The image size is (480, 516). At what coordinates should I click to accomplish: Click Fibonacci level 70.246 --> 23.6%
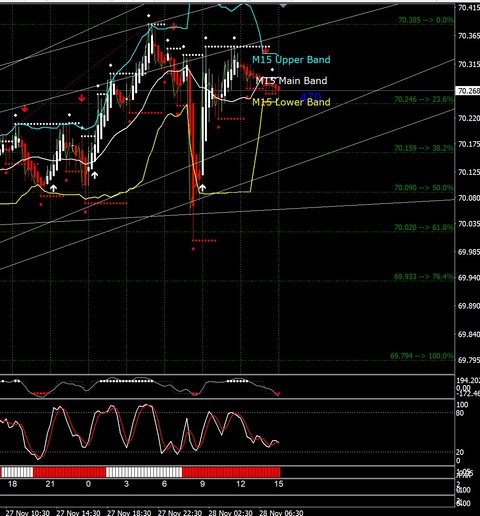point(423,99)
